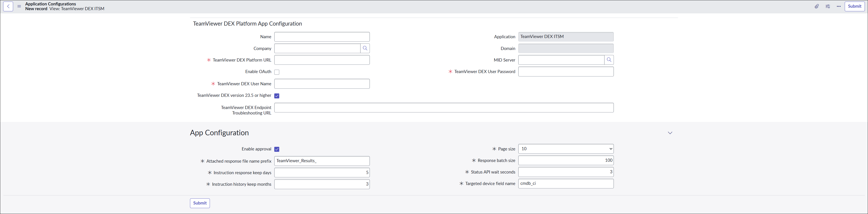Click the Name input field
This screenshot has height=214, width=868.
coord(322,37)
